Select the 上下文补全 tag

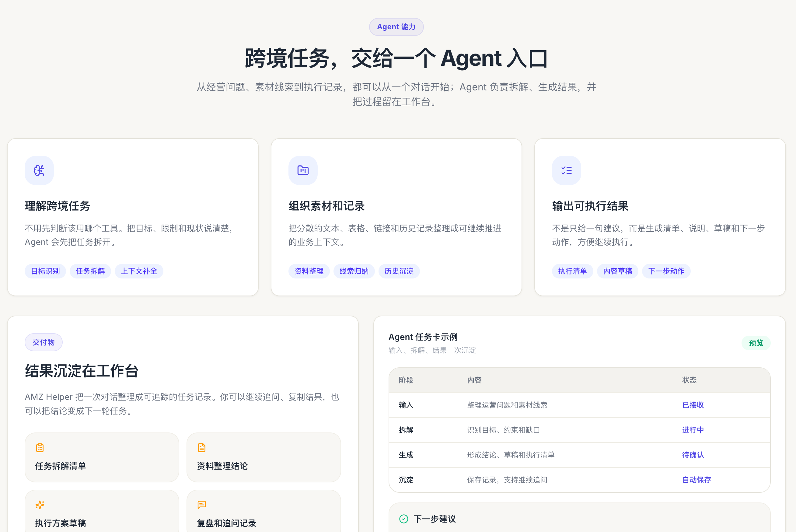click(139, 271)
